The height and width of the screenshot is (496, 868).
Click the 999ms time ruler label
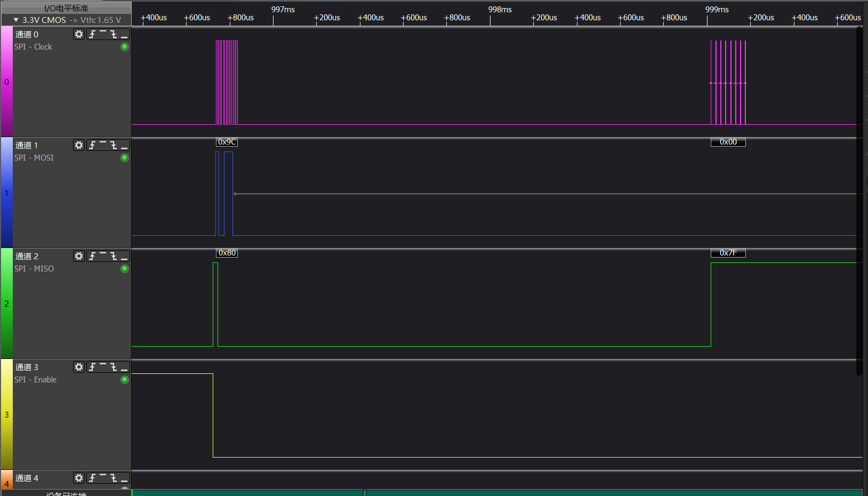[717, 10]
